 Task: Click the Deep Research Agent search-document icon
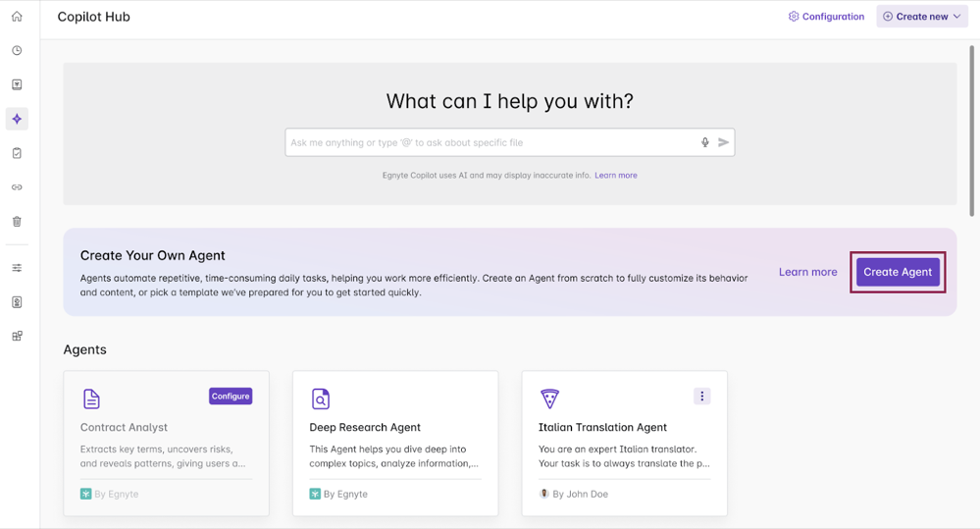[x=321, y=398]
